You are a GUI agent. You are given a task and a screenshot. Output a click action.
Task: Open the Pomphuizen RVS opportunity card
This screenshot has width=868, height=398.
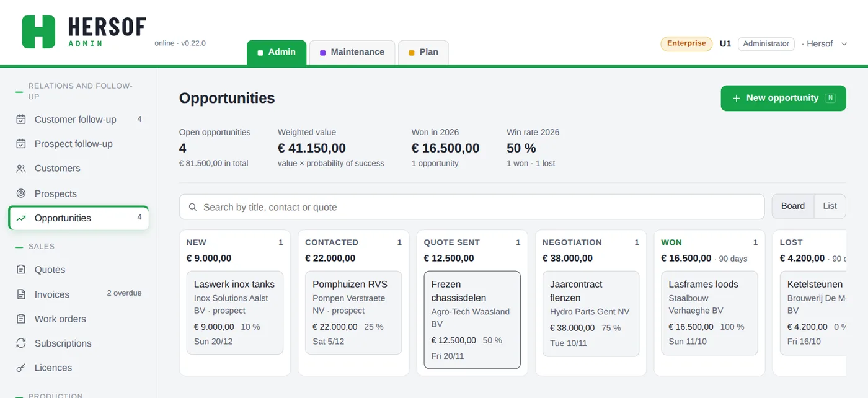pos(353,312)
